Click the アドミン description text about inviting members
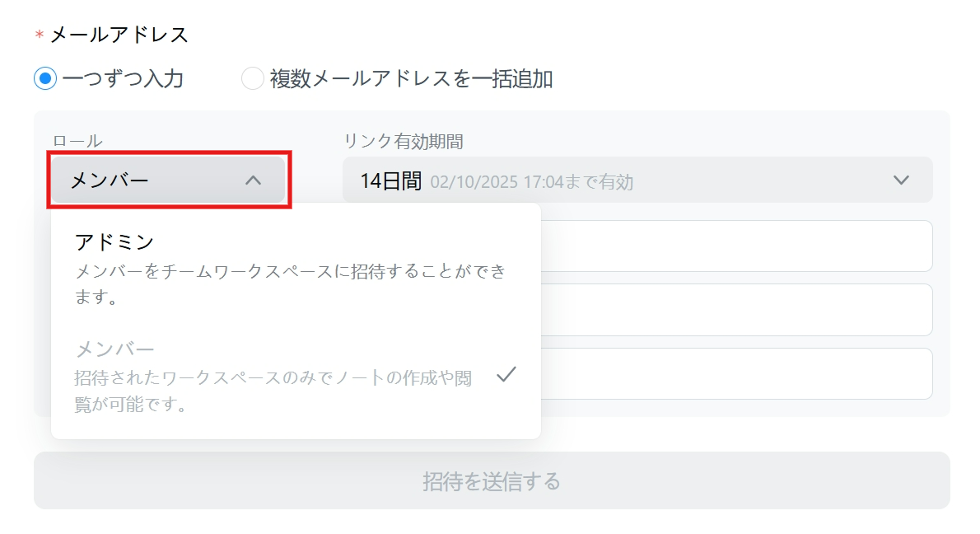This screenshot has width=980, height=534. coord(291,283)
